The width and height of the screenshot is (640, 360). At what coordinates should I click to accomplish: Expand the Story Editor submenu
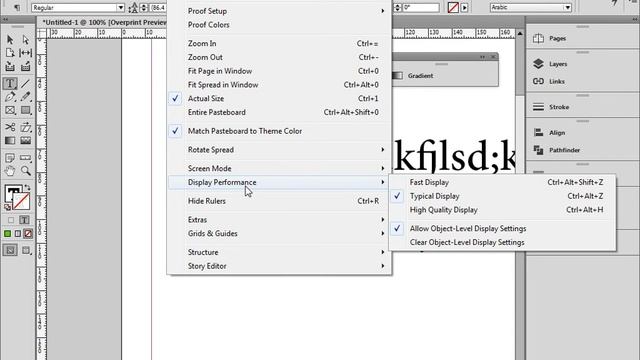[x=279, y=266]
